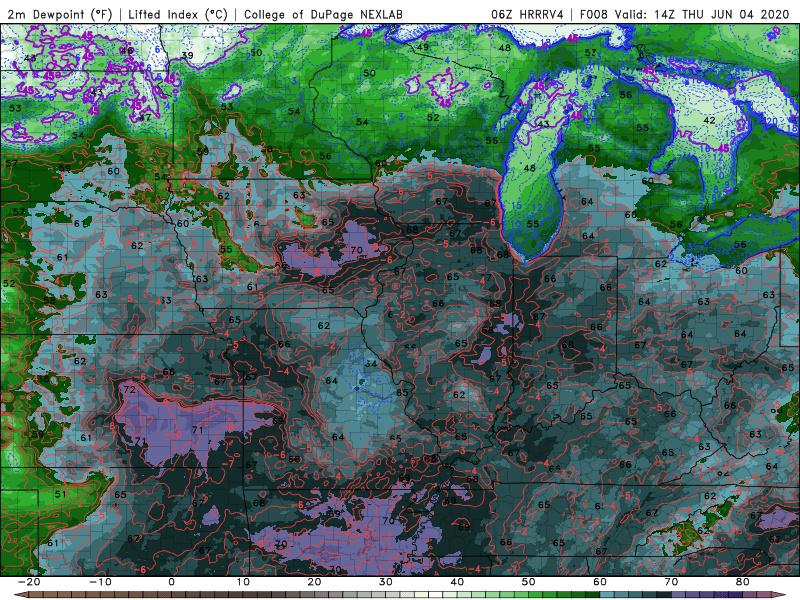Click the 40 value on the color scale

(457, 582)
